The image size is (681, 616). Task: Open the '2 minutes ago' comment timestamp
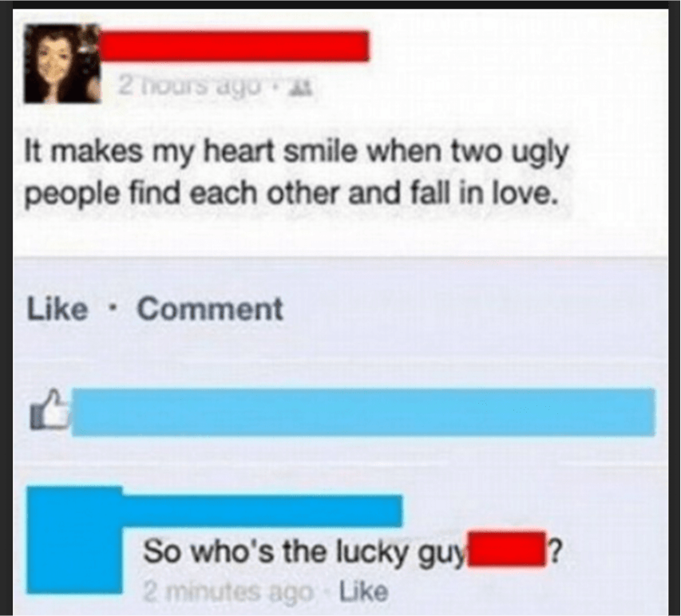(228, 592)
